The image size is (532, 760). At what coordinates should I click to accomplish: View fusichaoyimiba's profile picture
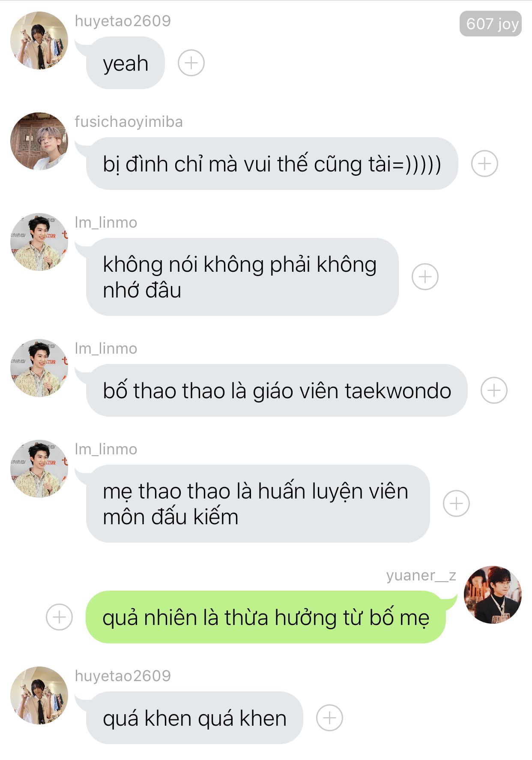39,141
